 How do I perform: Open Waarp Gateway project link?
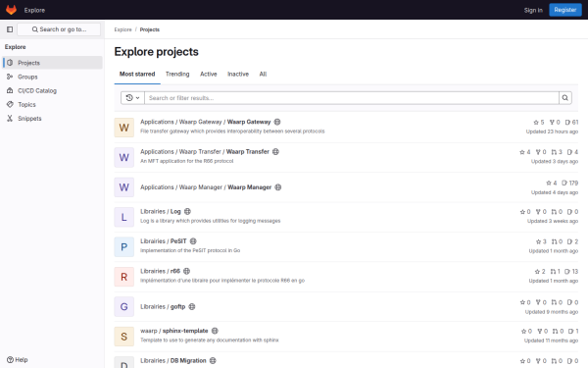click(206, 122)
